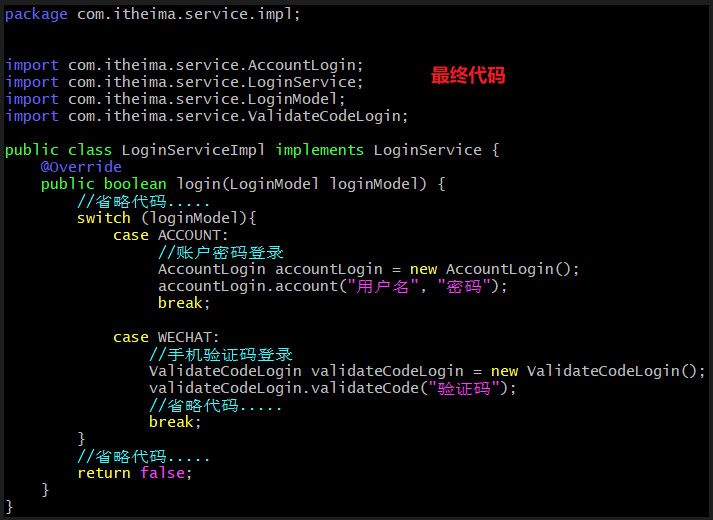Click the boolean keyword in login method
This screenshot has width=713, height=520.
click(135, 184)
